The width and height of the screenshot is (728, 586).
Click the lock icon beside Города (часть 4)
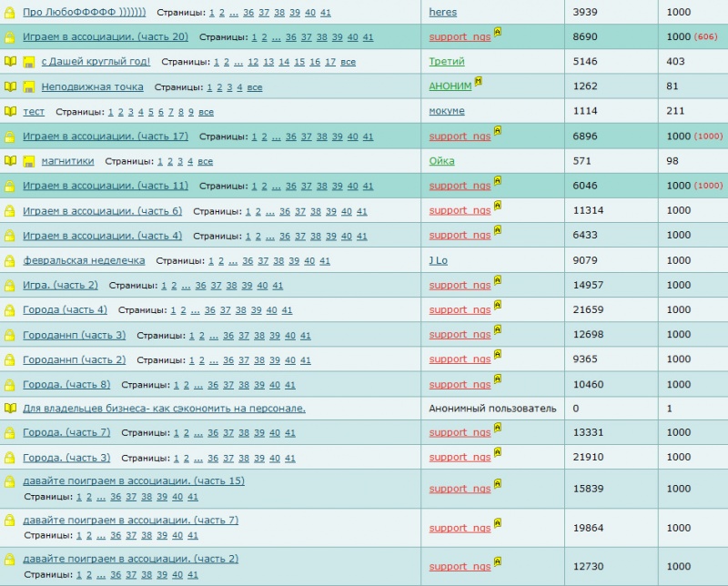9,310
